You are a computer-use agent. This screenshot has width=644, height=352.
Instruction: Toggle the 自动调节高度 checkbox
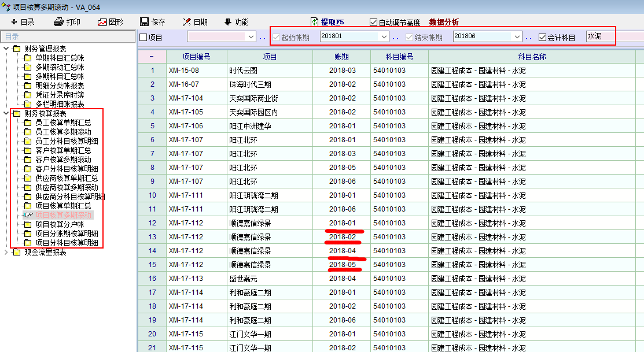tap(373, 23)
